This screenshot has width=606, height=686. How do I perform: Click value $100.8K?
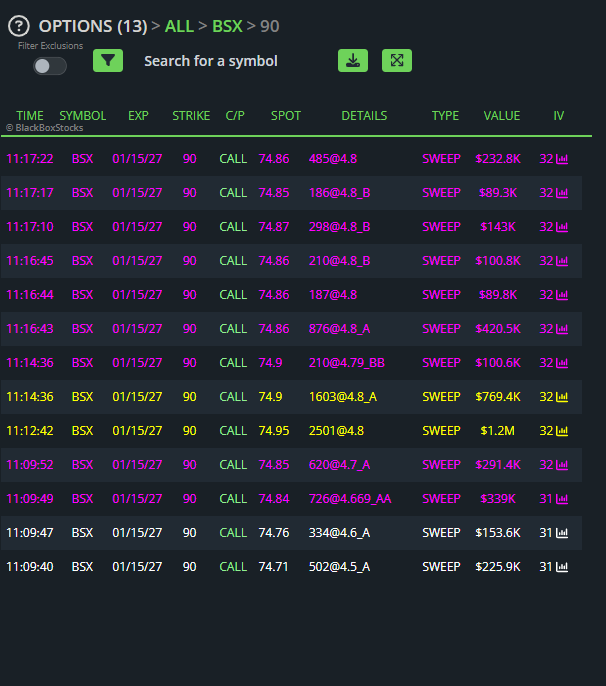click(498, 261)
